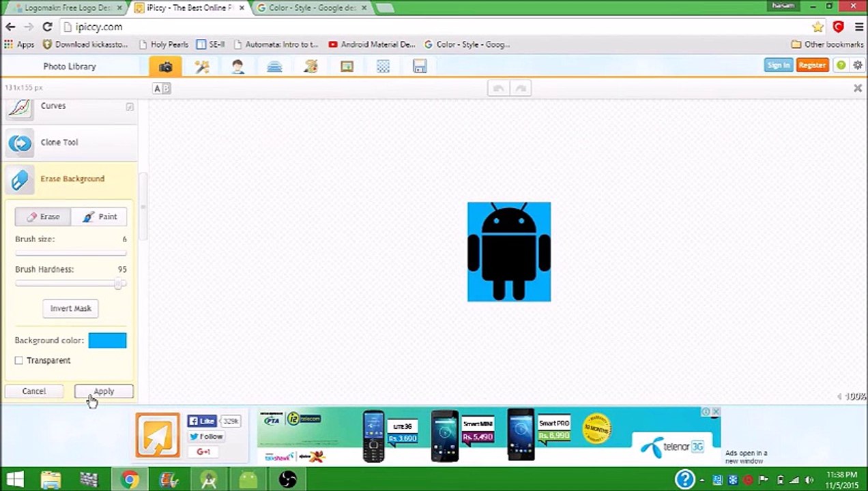Open the picture frames tab
The image size is (868, 491).
(x=347, y=66)
